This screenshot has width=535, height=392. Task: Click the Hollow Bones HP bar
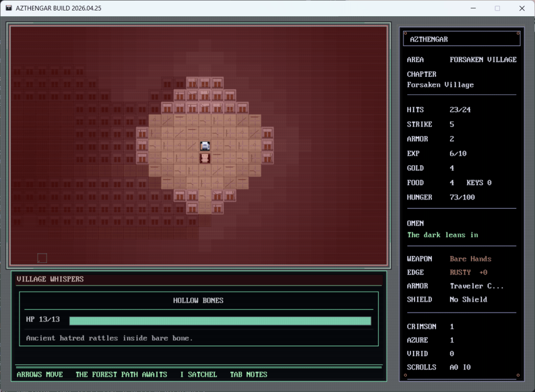(x=220, y=320)
